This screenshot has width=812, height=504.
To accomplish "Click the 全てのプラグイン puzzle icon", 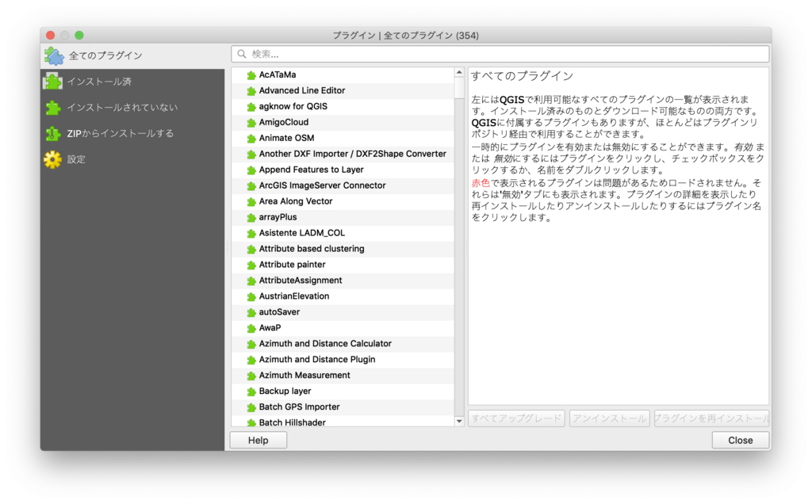I will 54,55.
